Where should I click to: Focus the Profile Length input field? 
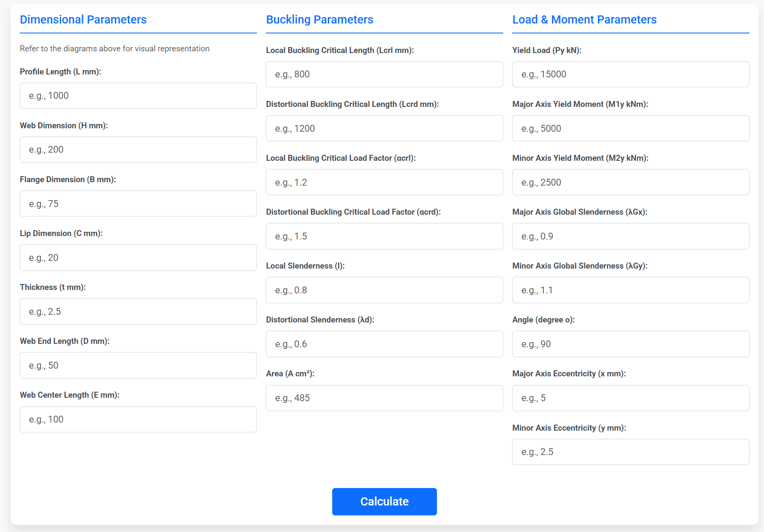click(x=138, y=96)
